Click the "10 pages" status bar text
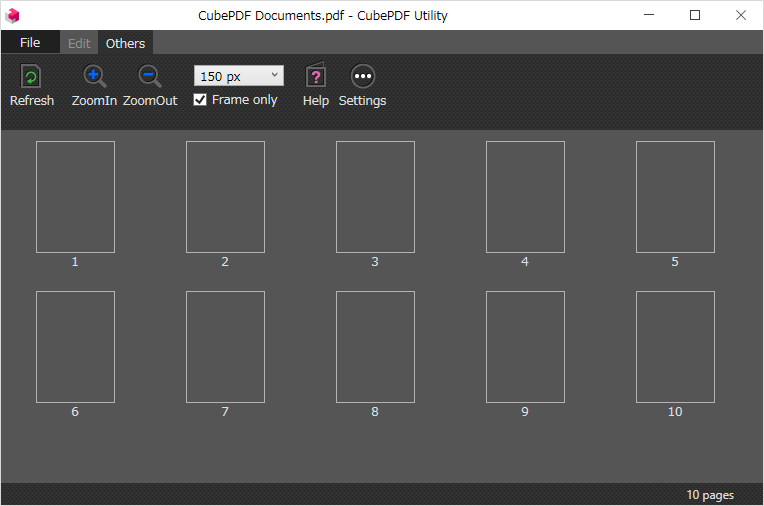764x506 pixels. coord(710,495)
